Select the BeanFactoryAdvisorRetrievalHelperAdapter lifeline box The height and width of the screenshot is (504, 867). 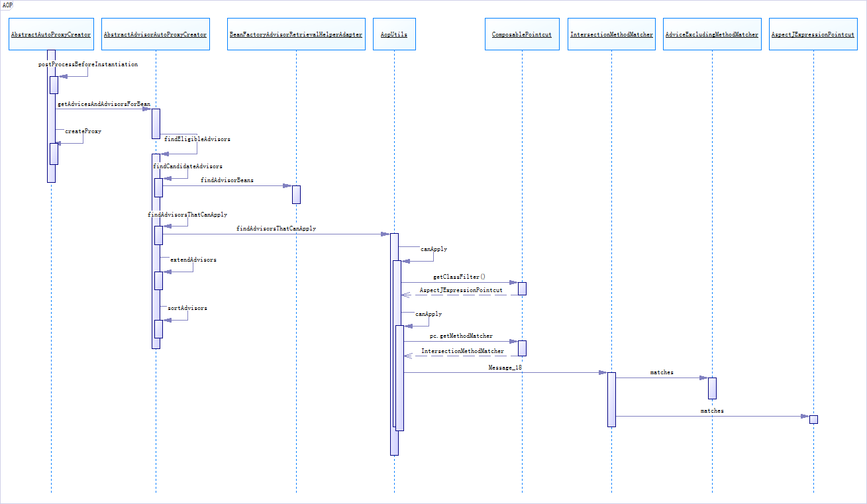[296, 34]
